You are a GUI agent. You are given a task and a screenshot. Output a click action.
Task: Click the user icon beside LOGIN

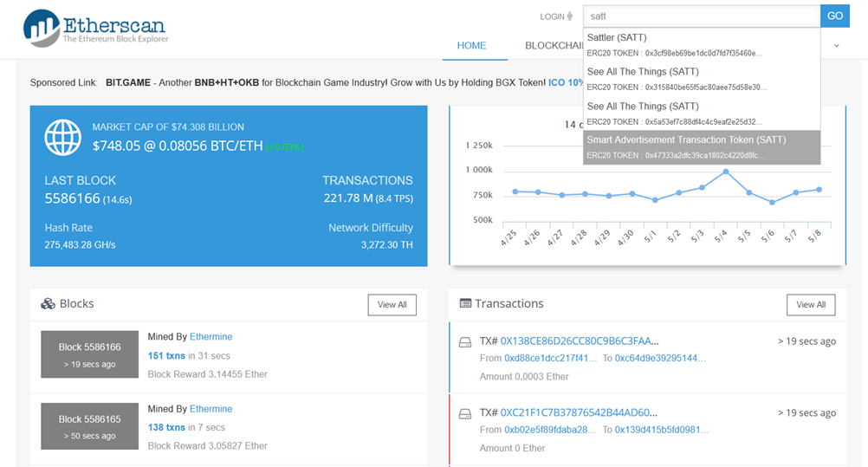coord(570,16)
